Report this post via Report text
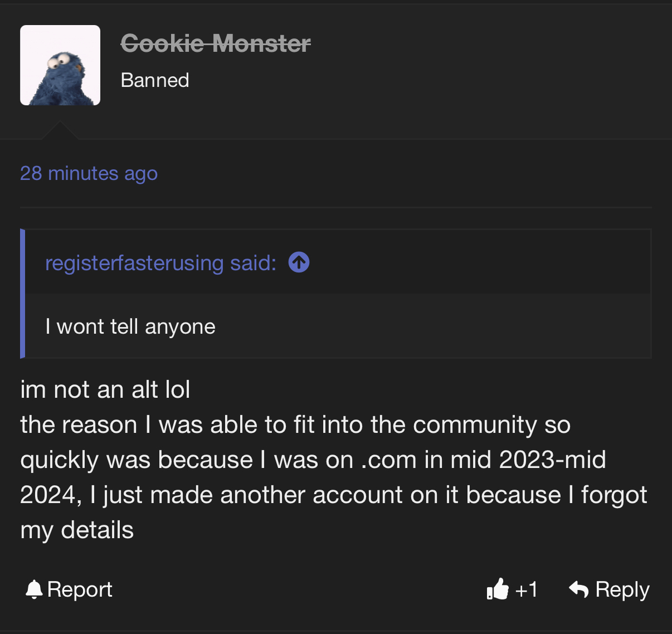672x634 pixels. click(80, 589)
